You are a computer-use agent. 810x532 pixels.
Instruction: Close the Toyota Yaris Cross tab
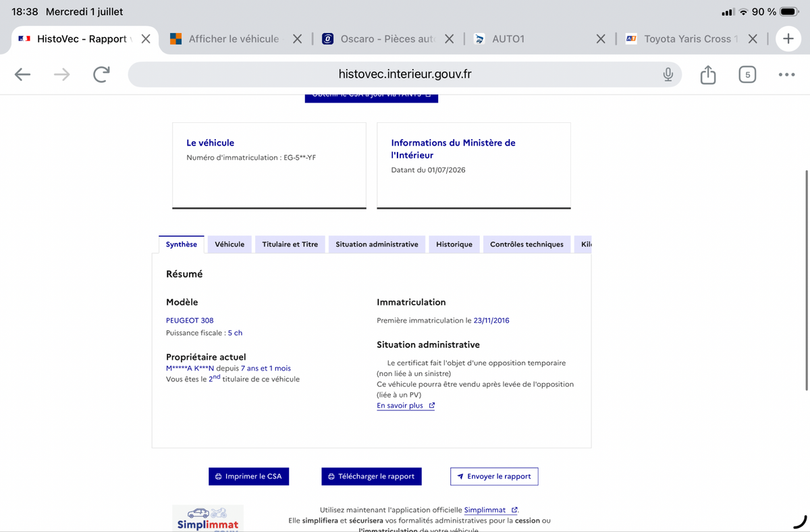click(753, 39)
